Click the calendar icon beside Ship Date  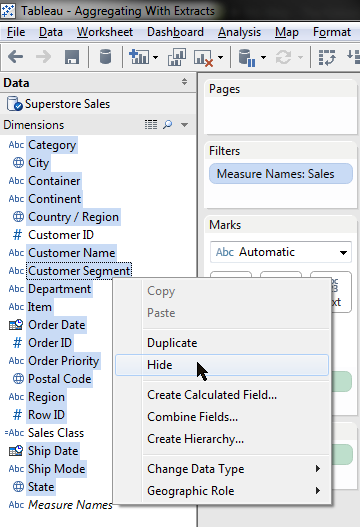point(16,451)
